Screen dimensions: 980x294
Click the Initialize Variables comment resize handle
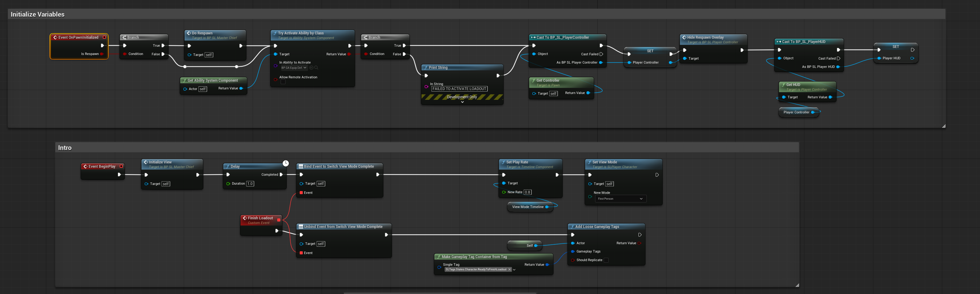pos(944,126)
